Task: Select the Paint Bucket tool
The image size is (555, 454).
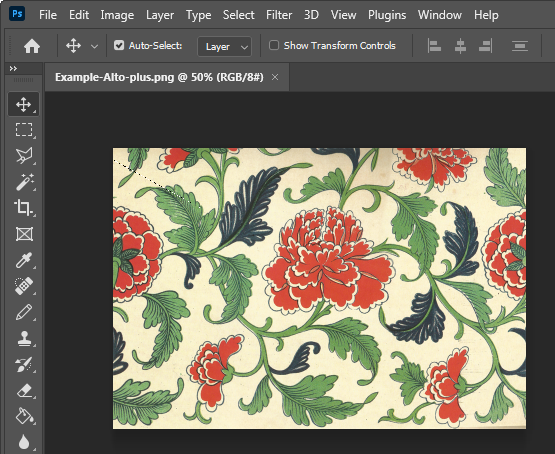Action: click(x=24, y=416)
